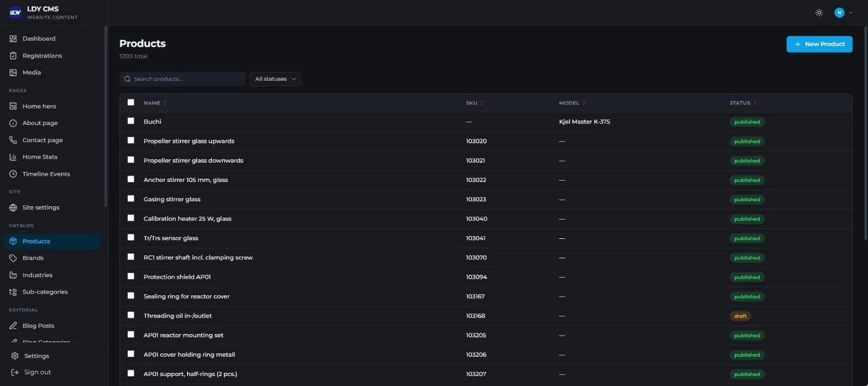This screenshot has width=868, height=386.
Task: Click SKU 103207
Action: tap(476, 374)
